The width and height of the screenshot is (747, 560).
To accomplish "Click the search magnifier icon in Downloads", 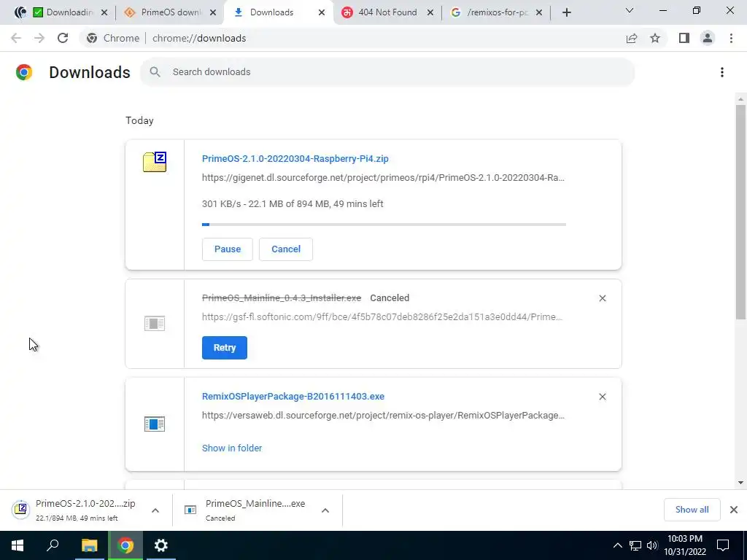I will (x=155, y=72).
